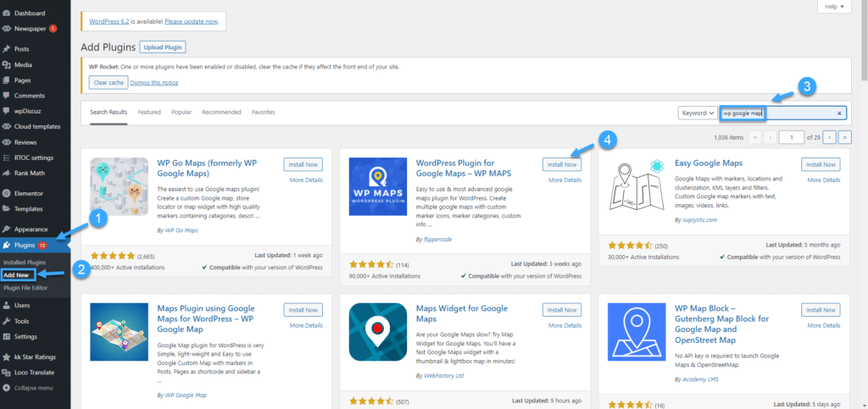The height and width of the screenshot is (409, 868).
Task: Open author link supsystic.com
Action: (699, 219)
